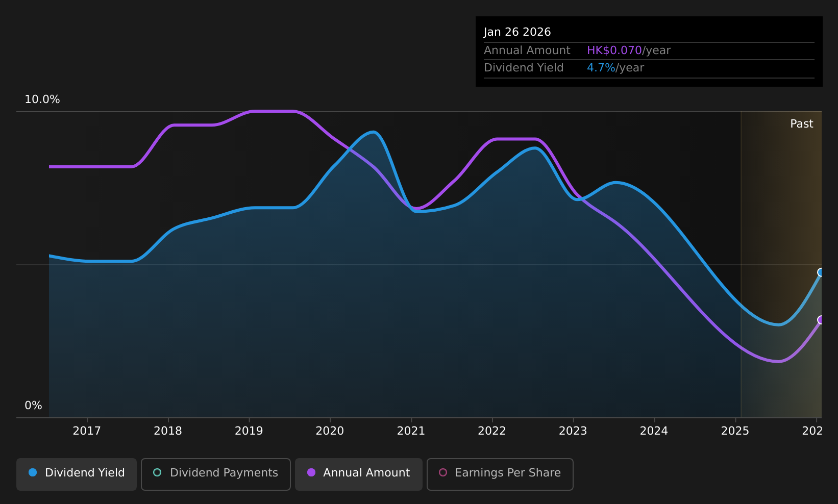Toggle the Dividend Yield legend button
Image resolution: width=838 pixels, height=504 pixels.
pos(77,474)
